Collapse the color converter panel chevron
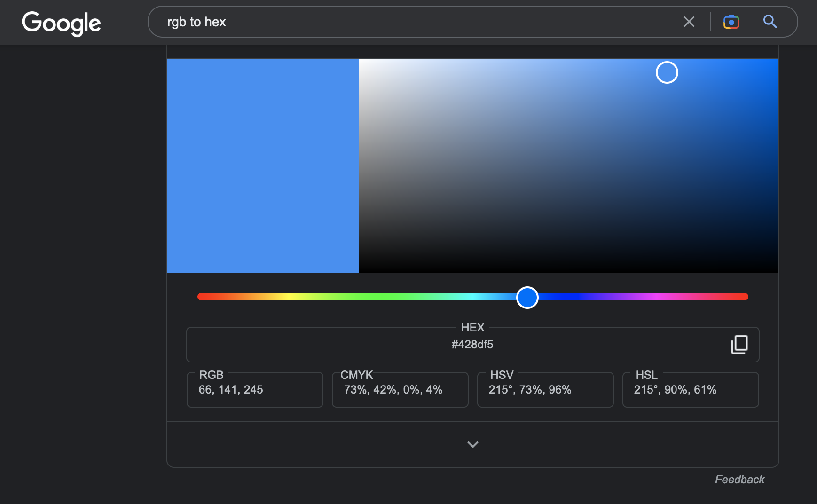Image resolution: width=817 pixels, height=504 pixels. pyautogui.click(x=472, y=444)
